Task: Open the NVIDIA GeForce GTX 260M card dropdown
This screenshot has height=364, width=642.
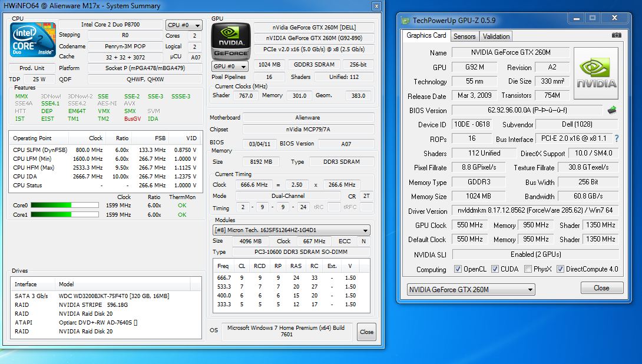Action: [471, 289]
